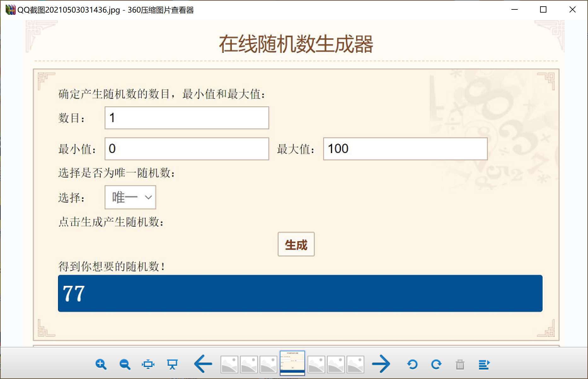Select the second thumbnail in the strip

tap(249, 365)
